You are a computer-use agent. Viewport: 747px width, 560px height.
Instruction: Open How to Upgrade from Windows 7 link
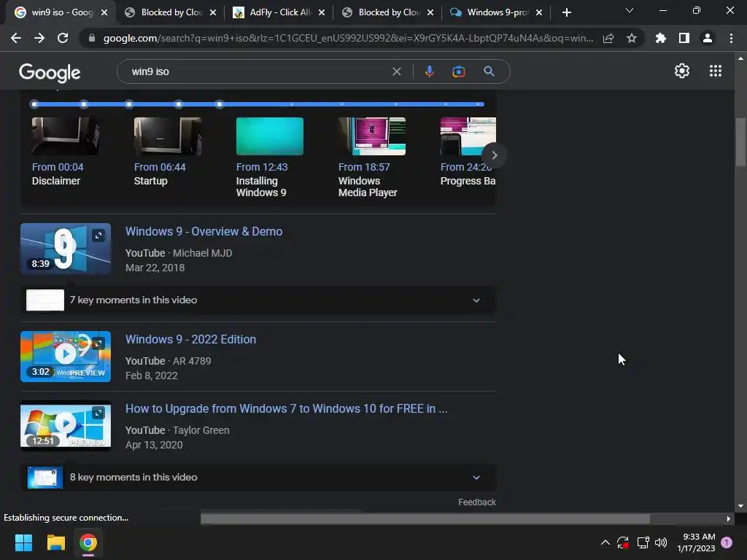(x=286, y=408)
